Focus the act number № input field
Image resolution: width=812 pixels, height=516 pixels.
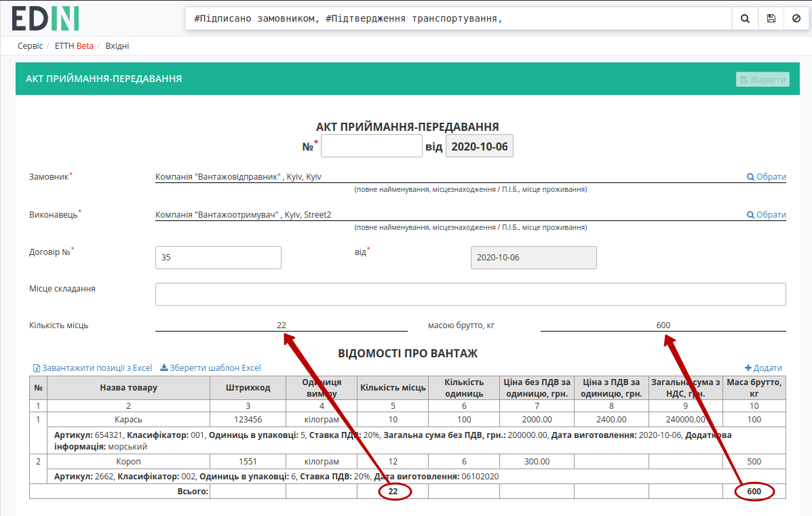371,146
